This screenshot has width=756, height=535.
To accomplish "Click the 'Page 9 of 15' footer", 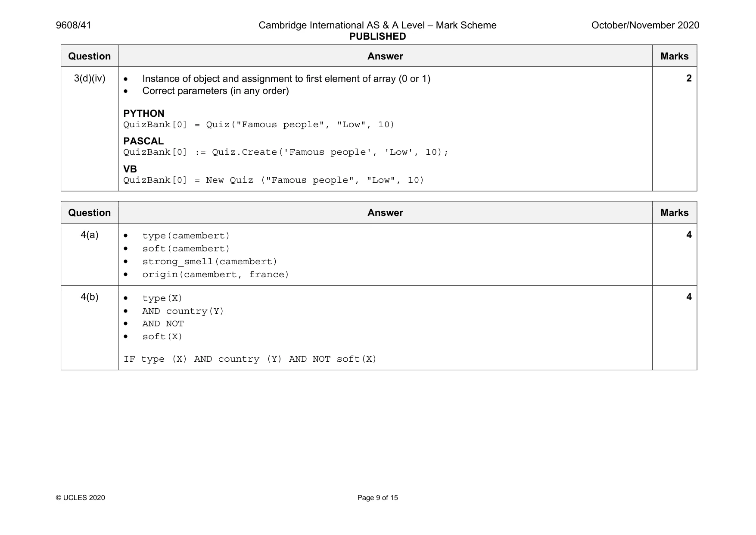I will tap(378, 498).
